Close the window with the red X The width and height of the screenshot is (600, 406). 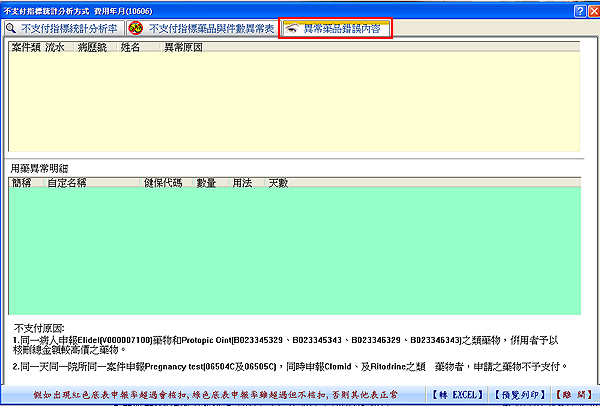coord(590,9)
